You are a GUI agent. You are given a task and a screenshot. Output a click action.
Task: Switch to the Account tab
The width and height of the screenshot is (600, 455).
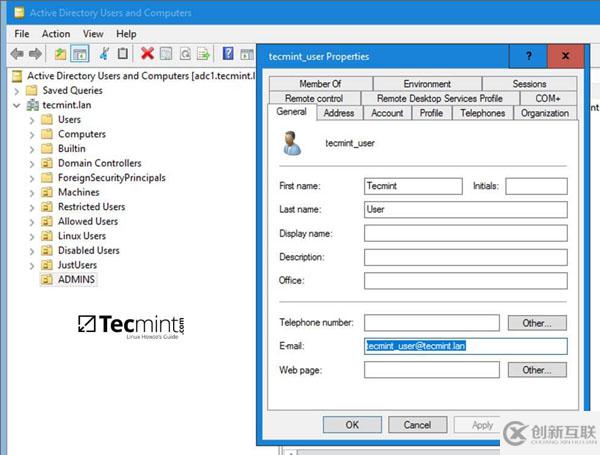[x=387, y=113]
